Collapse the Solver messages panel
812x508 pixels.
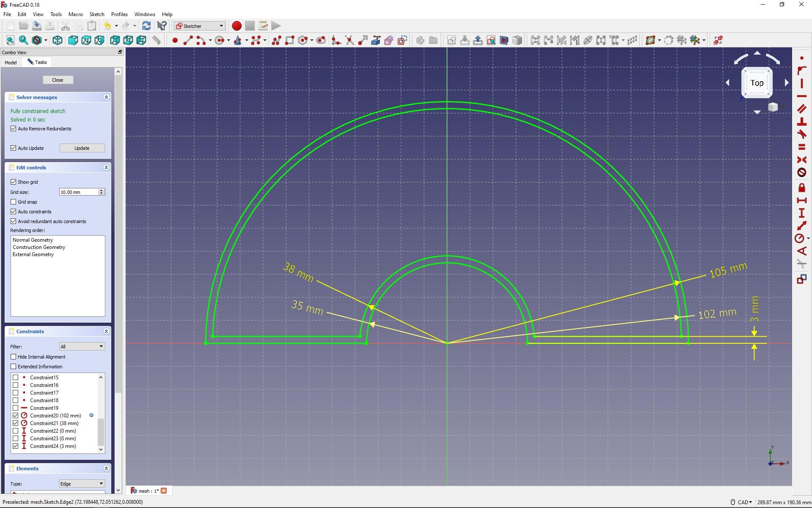pos(106,97)
